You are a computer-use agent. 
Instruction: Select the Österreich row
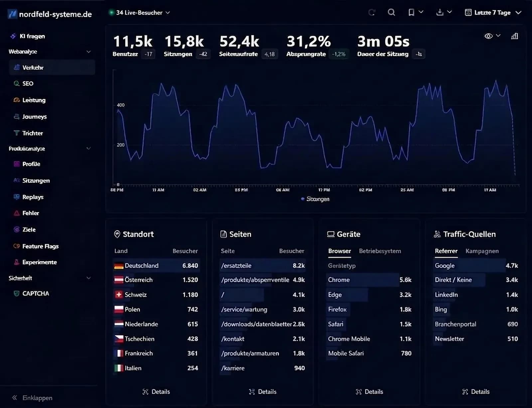156,280
